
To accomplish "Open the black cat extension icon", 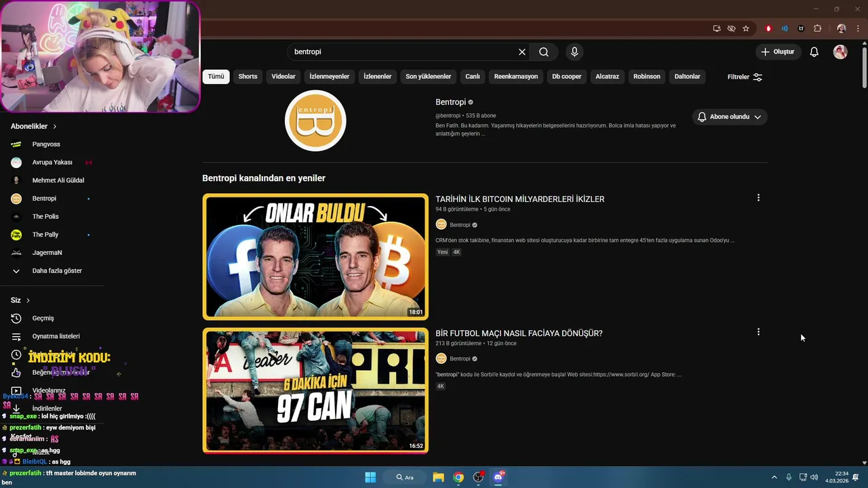I will coord(801,28).
